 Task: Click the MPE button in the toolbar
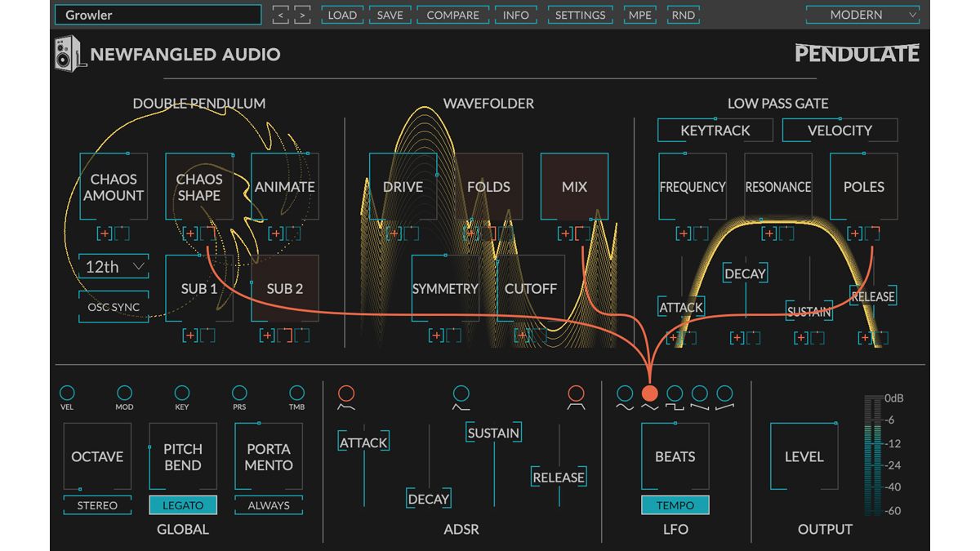[639, 14]
